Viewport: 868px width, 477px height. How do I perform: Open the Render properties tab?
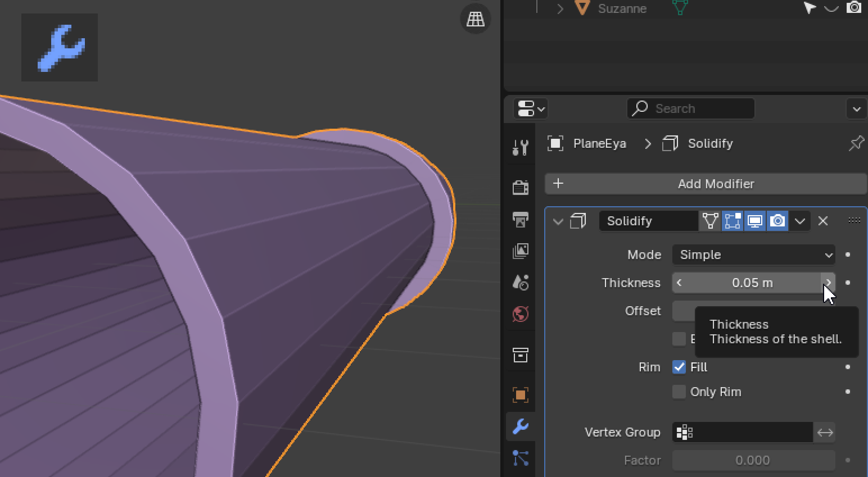[x=521, y=187]
